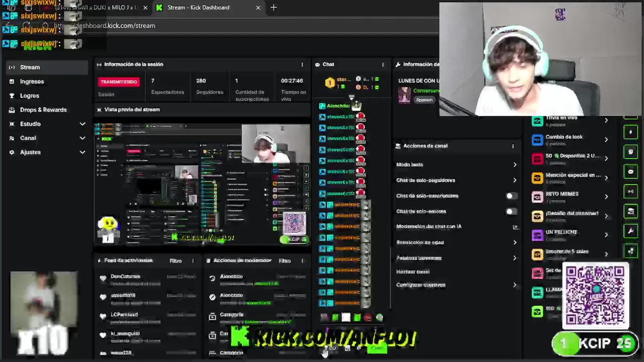Click the Seguidores count 280
Viewport: 644px width, 362px height.
click(201, 80)
